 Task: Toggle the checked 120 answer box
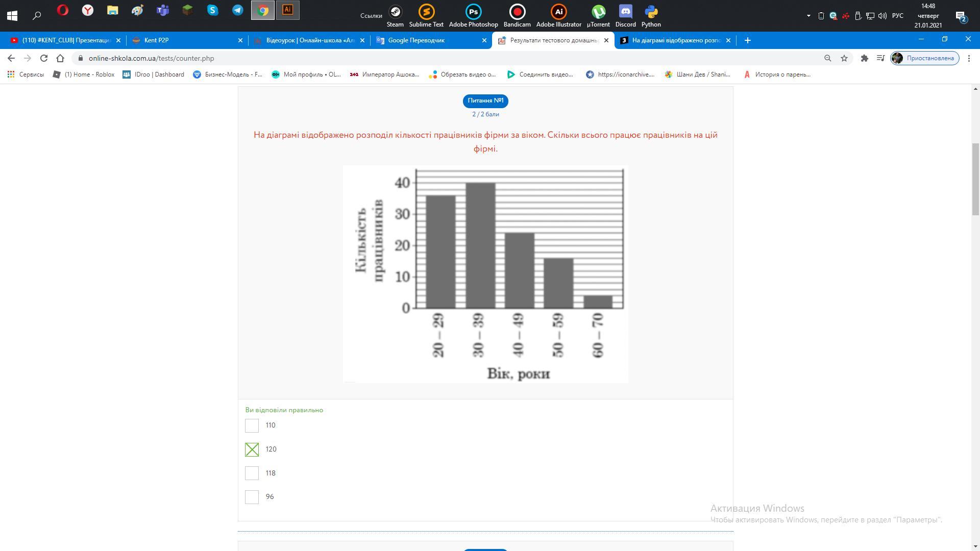[252, 449]
